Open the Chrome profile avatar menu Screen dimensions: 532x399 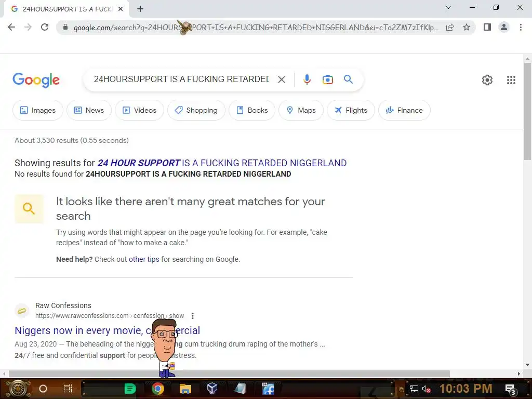point(504,27)
